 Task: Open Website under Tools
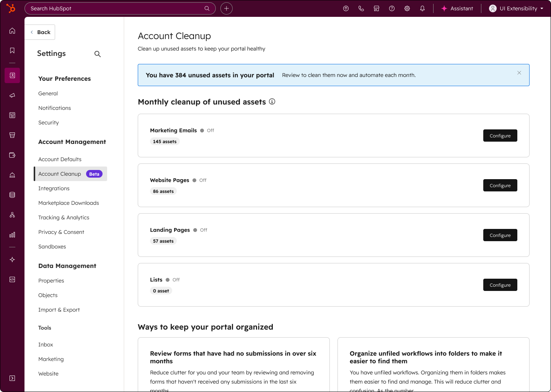[x=48, y=374]
